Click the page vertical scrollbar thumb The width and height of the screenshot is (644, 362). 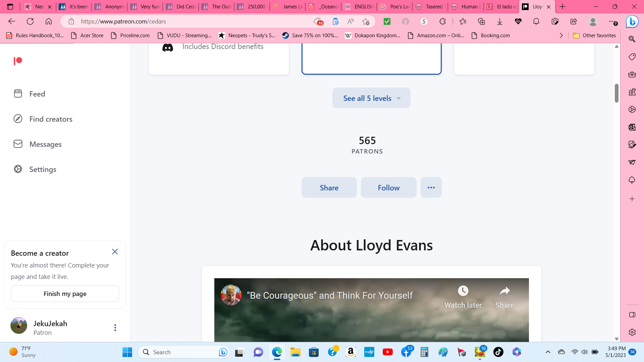[616, 93]
